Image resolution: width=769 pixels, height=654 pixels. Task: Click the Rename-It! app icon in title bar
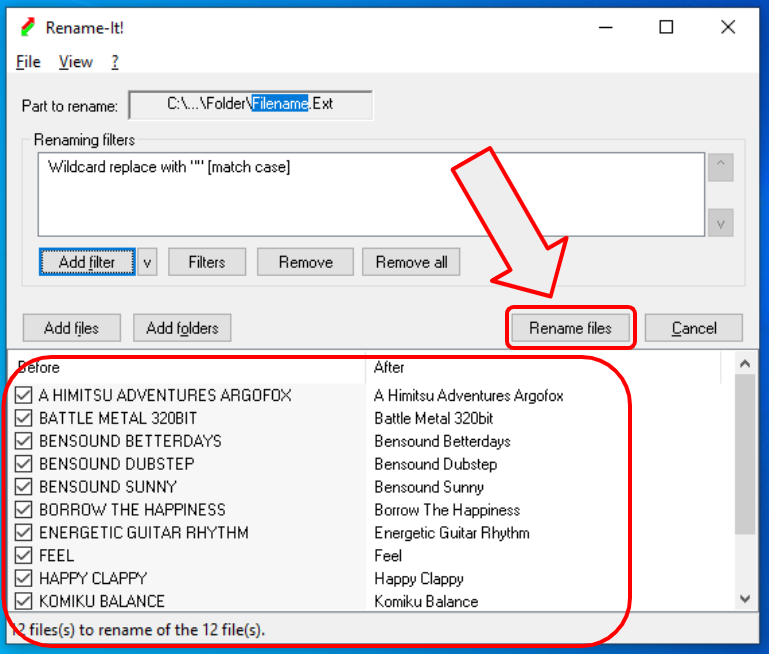point(28,27)
